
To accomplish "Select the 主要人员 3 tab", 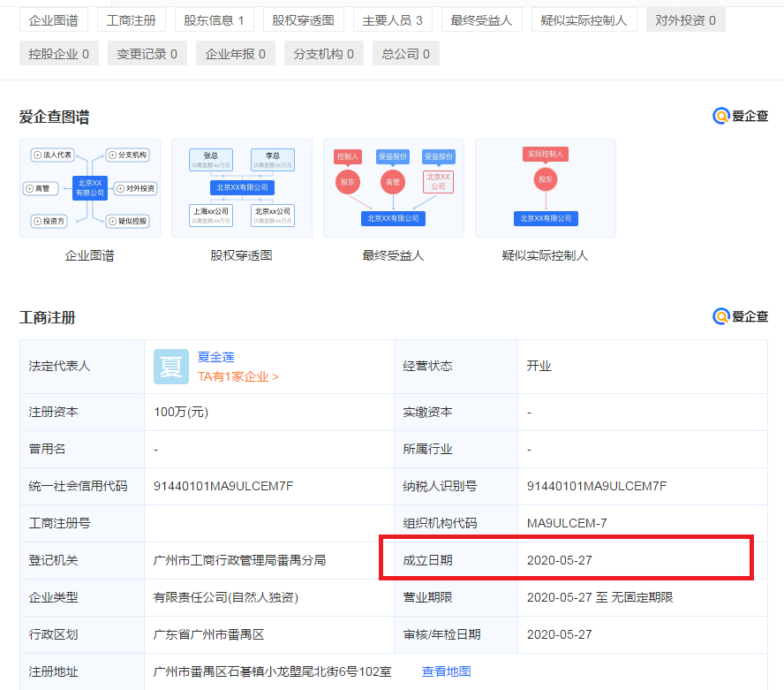I will click(x=393, y=19).
